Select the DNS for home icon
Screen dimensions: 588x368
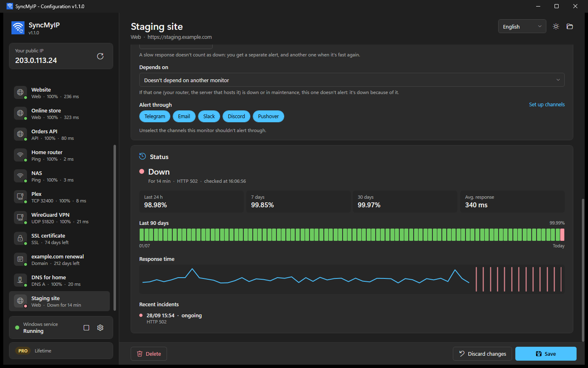tap(20, 280)
